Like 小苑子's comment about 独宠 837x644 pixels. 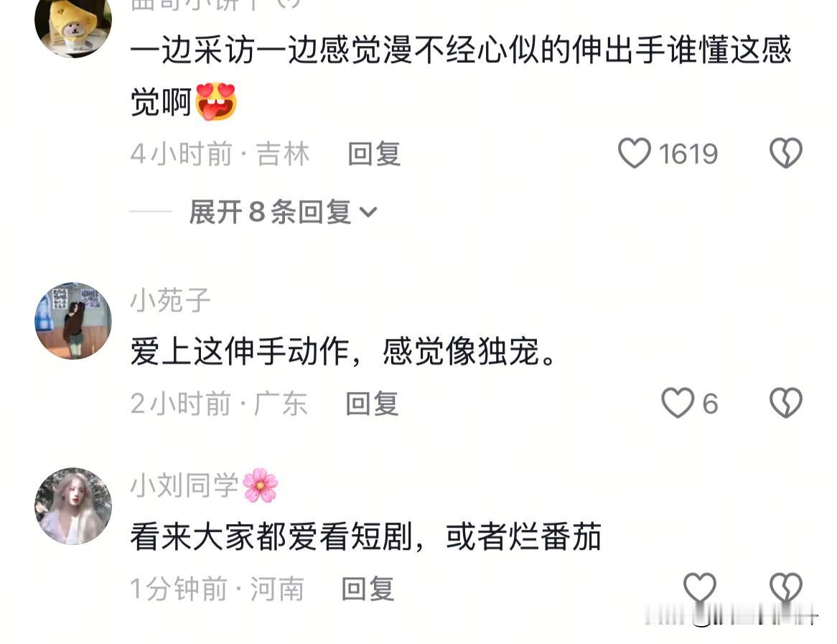[678, 403]
